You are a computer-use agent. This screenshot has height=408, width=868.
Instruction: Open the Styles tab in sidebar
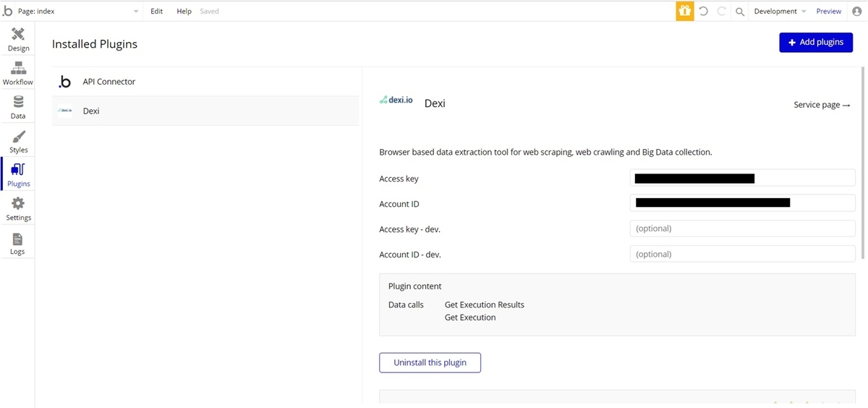point(18,141)
